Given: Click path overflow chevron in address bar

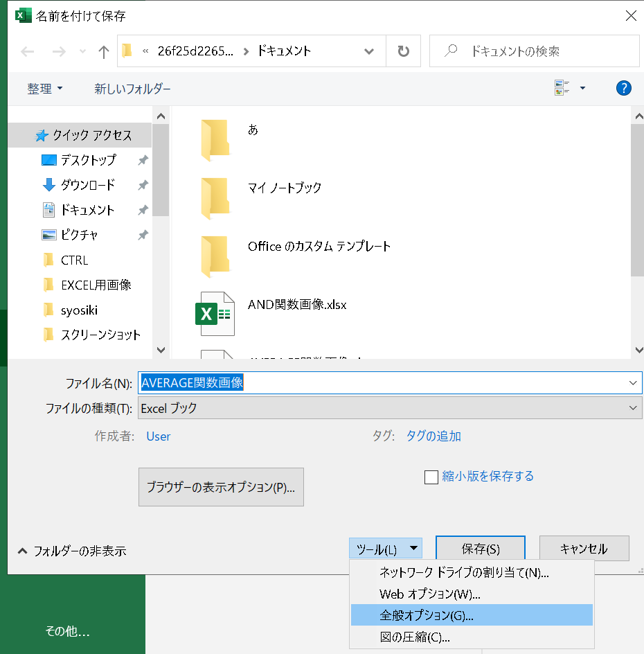Looking at the screenshot, I should coord(145,51).
